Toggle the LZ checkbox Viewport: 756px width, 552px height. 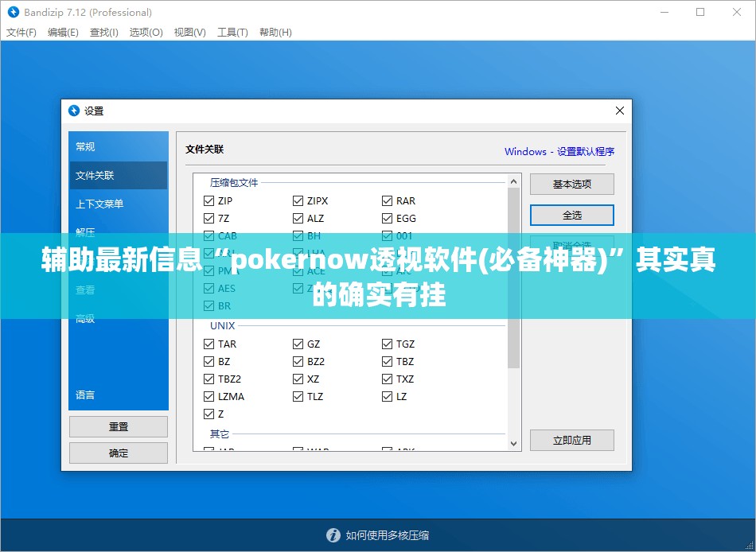(388, 396)
